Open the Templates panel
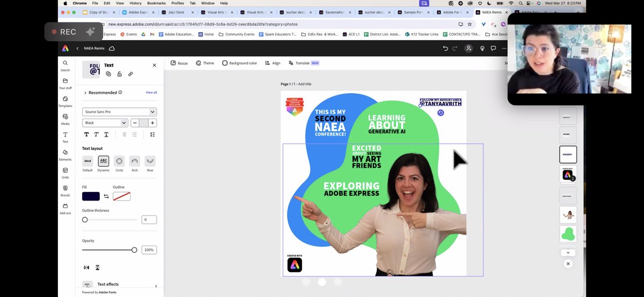 coord(65,101)
